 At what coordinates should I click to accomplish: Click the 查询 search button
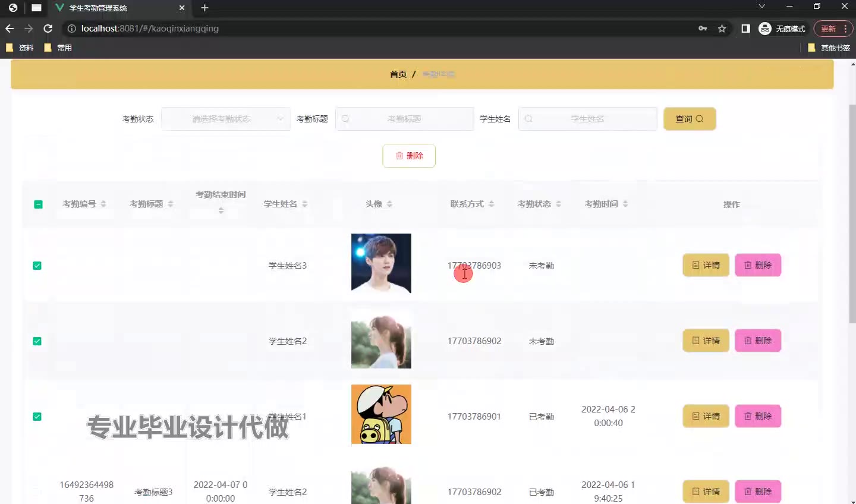[x=690, y=119]
